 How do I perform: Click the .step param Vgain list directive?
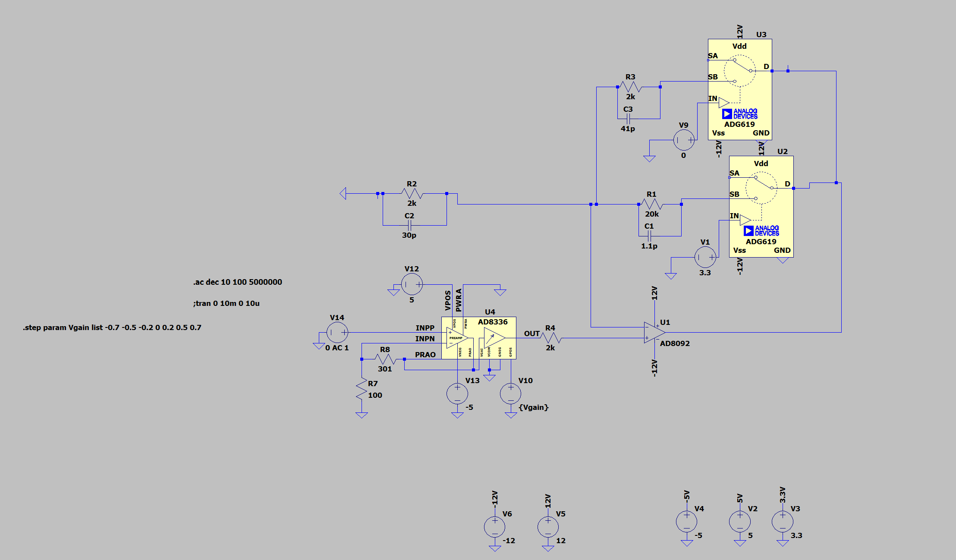click(112, 327)
